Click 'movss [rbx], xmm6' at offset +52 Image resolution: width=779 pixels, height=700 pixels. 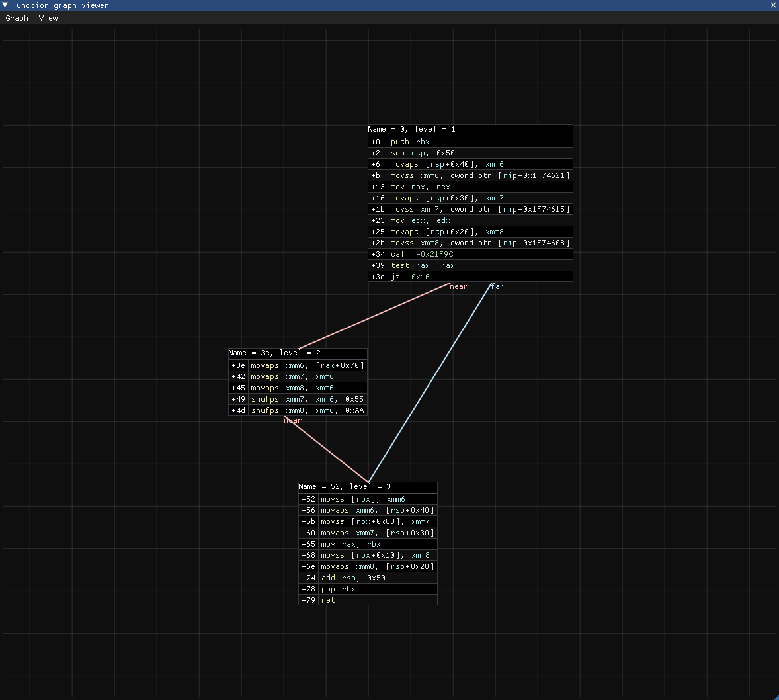pos(362,500)
